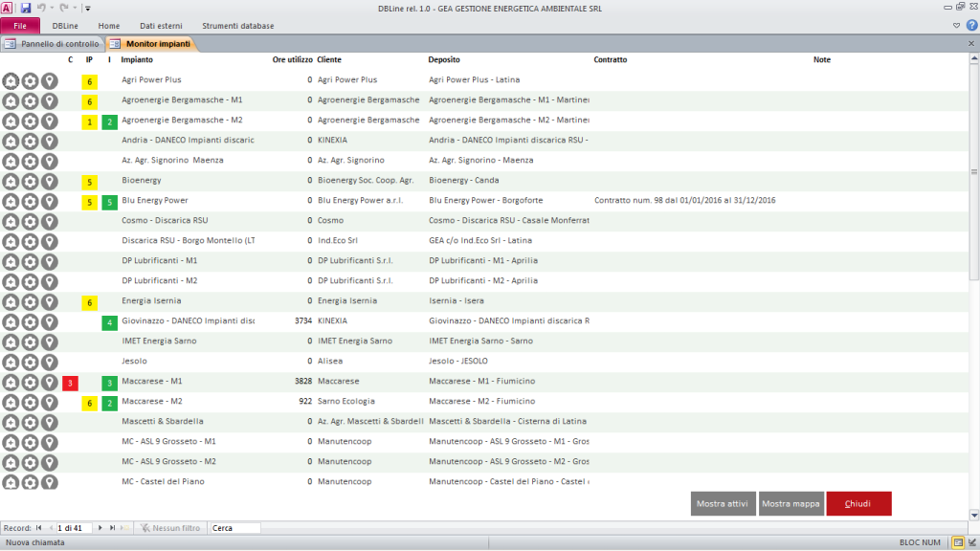Click the red C badge for Maccarese - M1
Screen dimensions: 980x551
(x=70, y=383)
